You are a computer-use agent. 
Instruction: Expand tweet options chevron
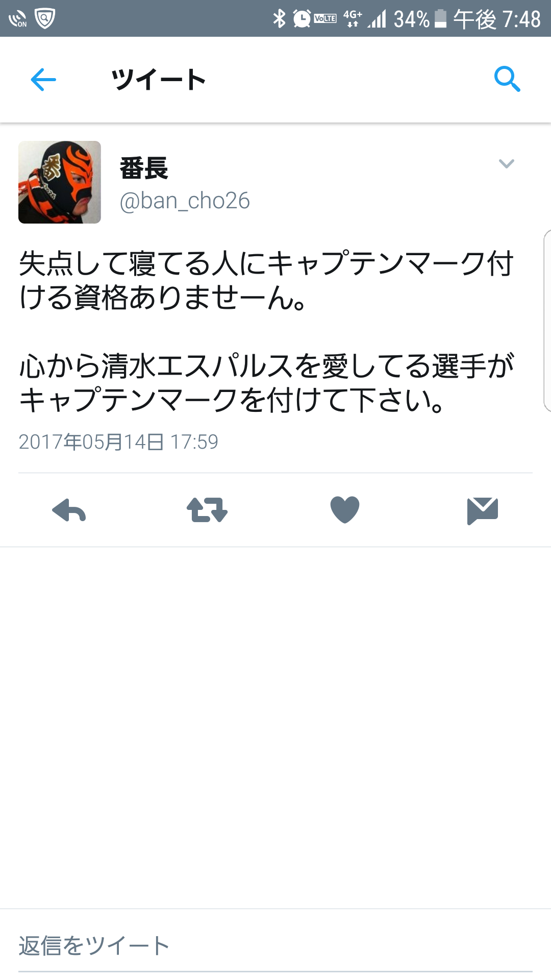506,164
